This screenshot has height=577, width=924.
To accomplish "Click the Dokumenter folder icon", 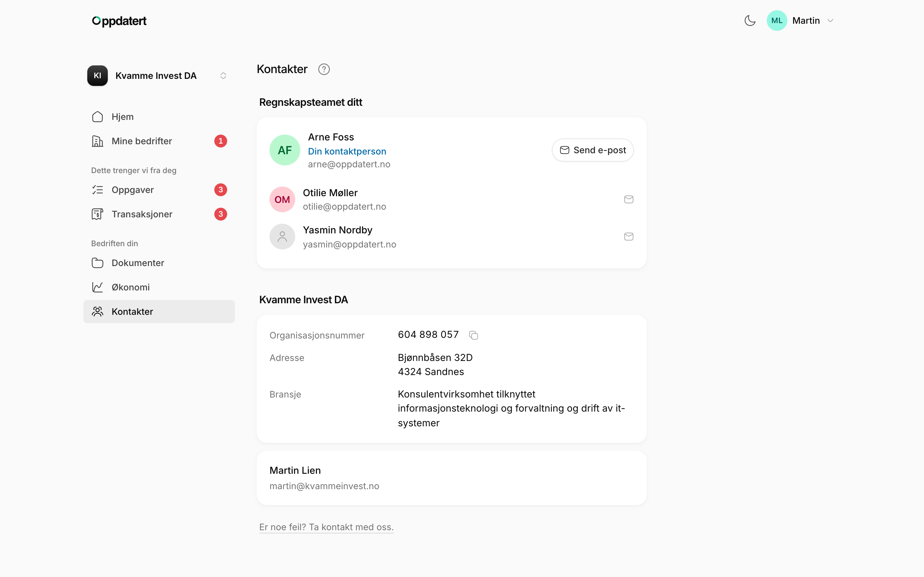I will tap(97, 263).
